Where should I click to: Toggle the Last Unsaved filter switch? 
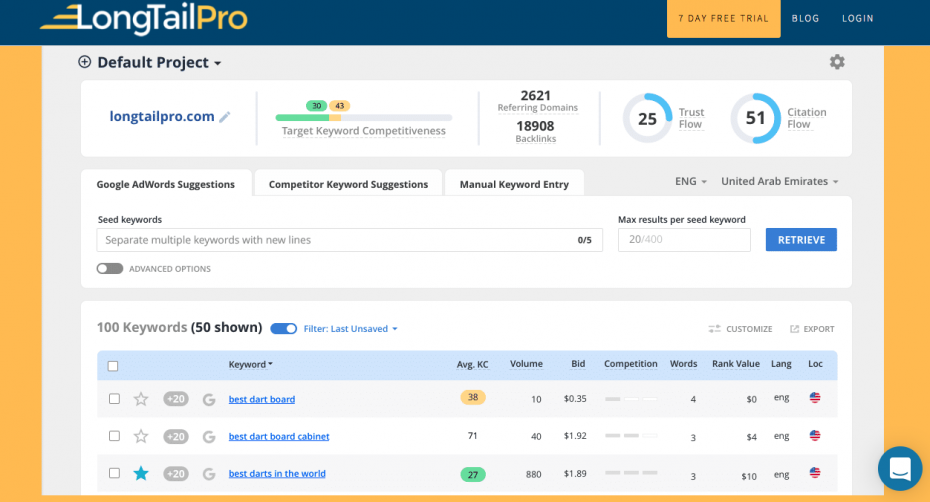pyautogui.click(x=283, y=328)
